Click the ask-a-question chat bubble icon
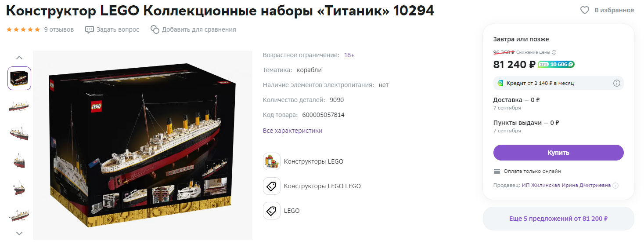 point(90,29)
